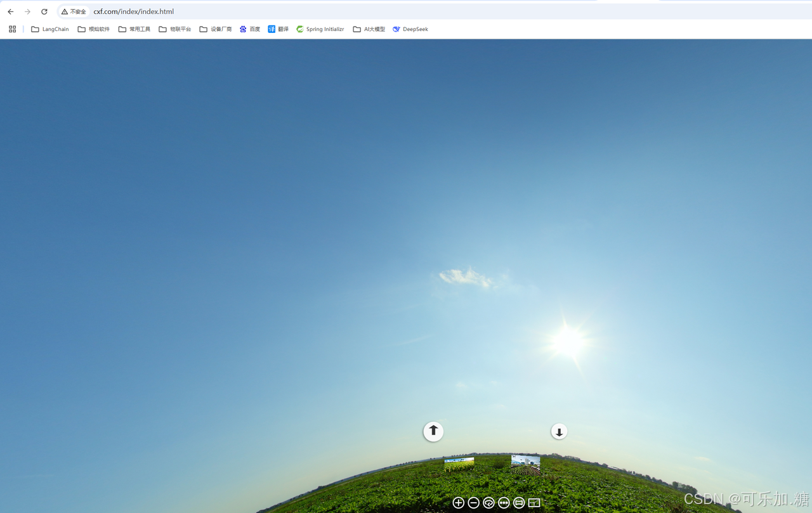812x513 pixels.
Task: Reload the page
Action: point(44,11)
